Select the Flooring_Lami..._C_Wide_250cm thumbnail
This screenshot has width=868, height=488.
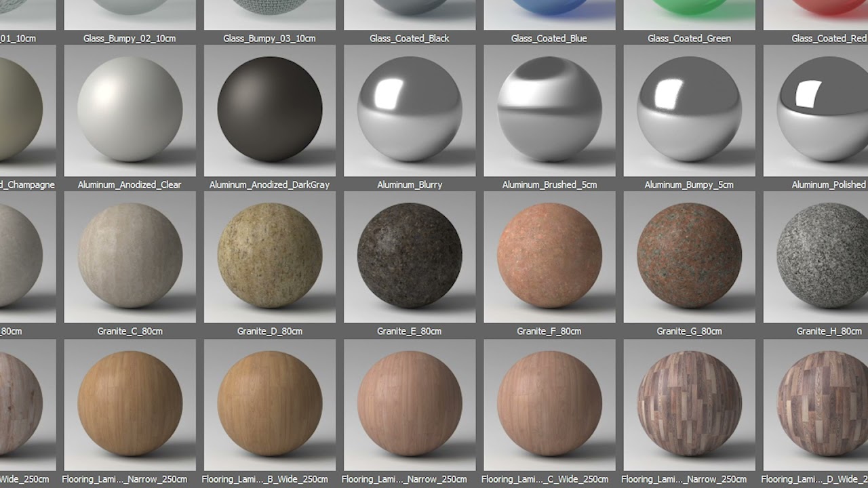(x=549, y=405)
